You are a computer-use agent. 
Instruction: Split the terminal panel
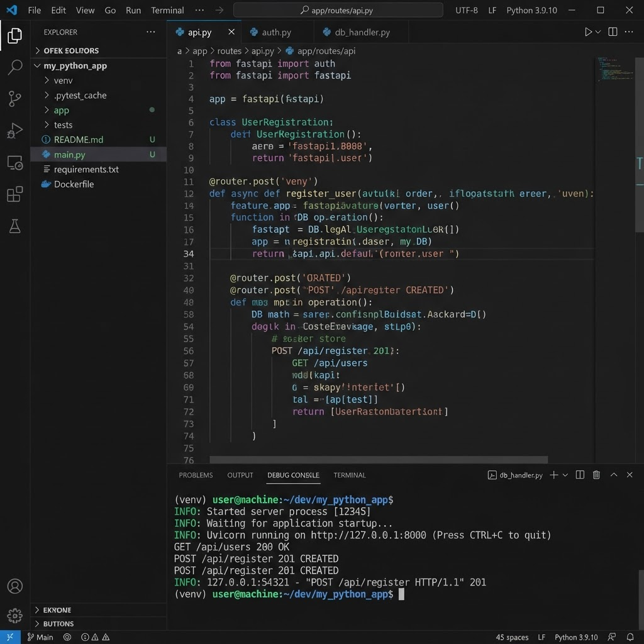click(580, 475)
